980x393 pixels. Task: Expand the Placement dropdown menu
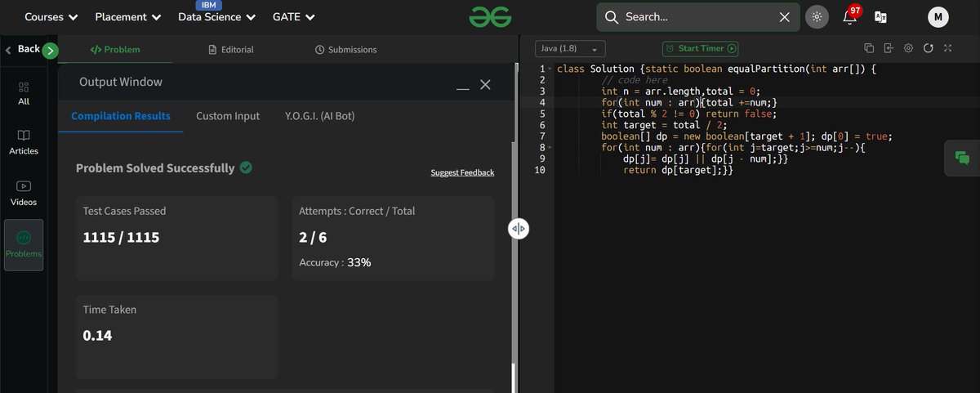(127, 16)
